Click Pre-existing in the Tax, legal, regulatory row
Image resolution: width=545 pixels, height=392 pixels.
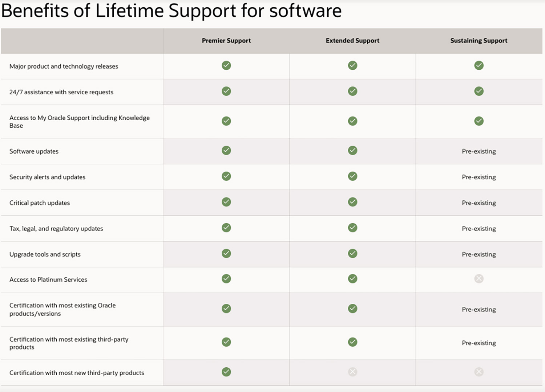point(479,229)
